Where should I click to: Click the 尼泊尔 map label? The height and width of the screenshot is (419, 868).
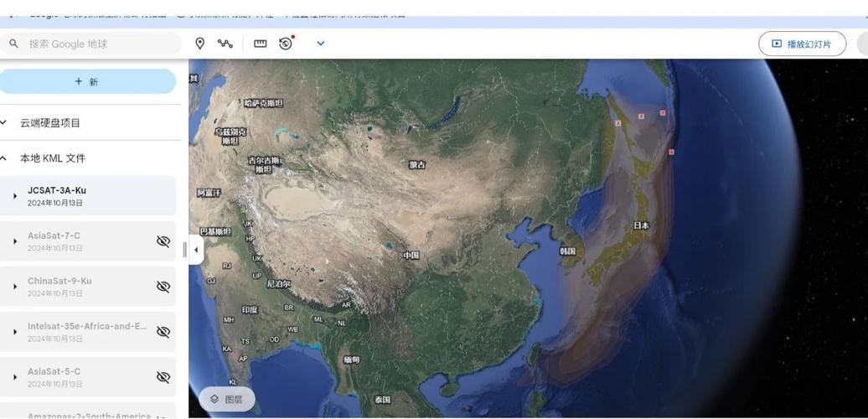click(x=278, y=284)
